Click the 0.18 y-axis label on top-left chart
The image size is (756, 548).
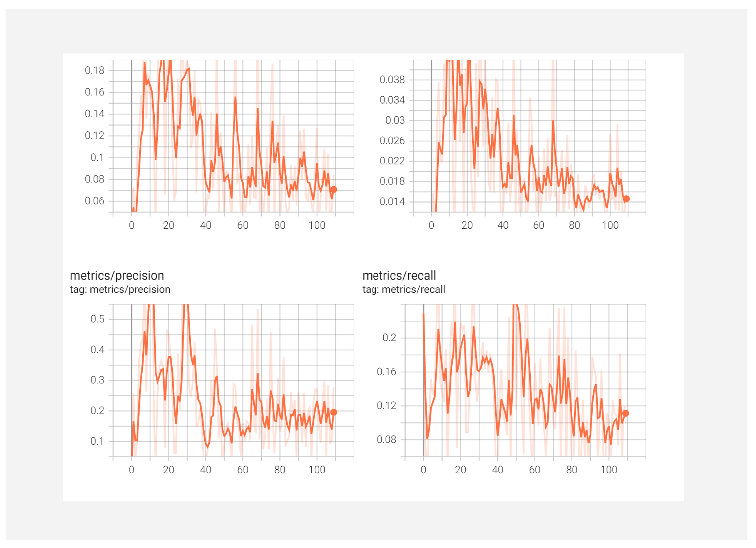94,70
